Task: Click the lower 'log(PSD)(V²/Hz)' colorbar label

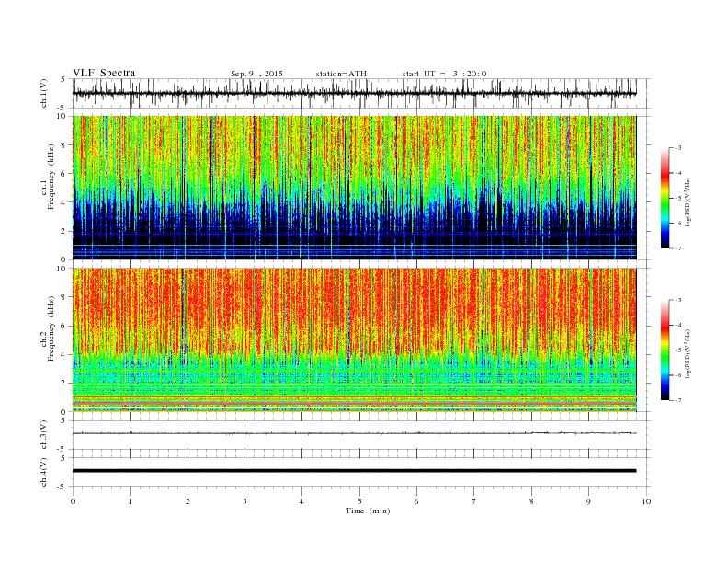Action: click(x=688, y=352)
